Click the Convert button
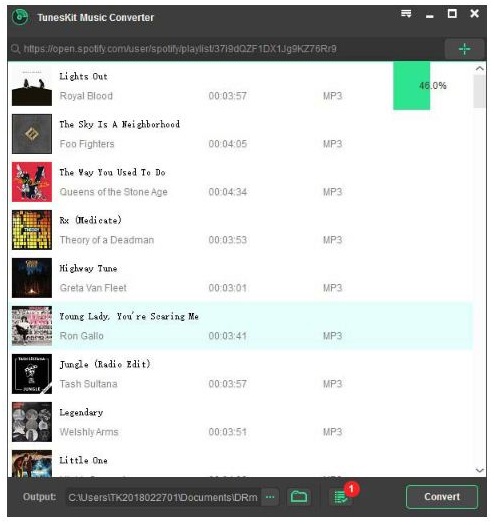This screenshot has width=494, height=525. [x=442, y=497]
